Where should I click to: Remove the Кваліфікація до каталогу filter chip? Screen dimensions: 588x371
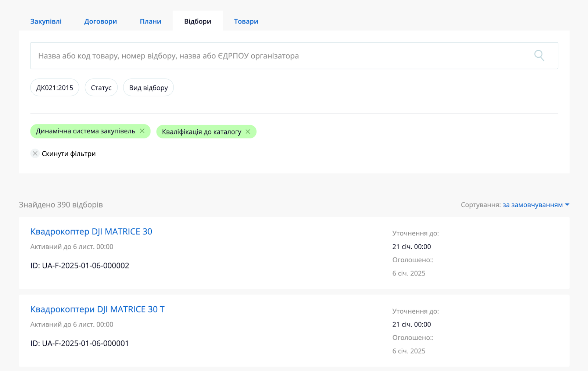point(248,132)
